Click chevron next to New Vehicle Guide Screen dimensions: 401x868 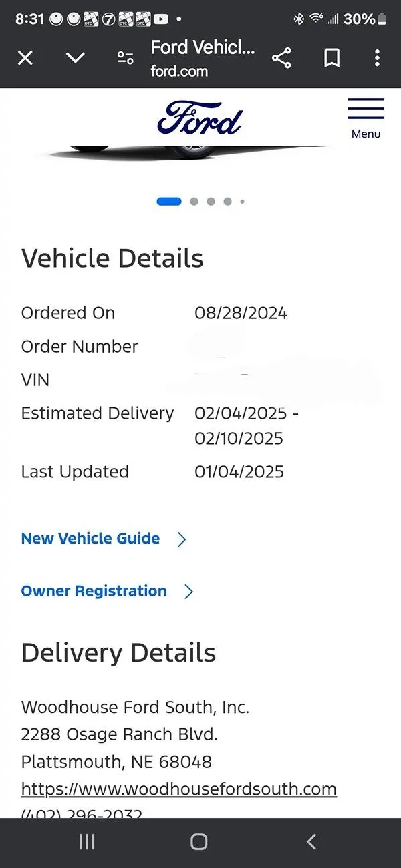182,539
